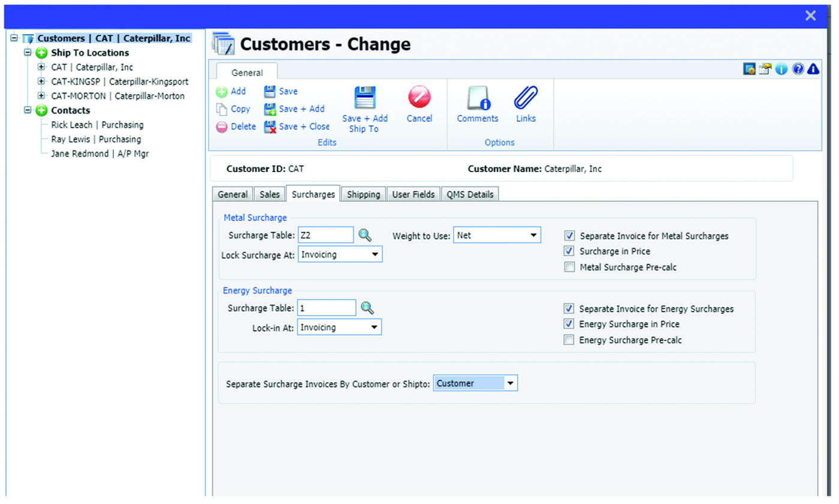The width and height of the screenshot is (839, 504).
Task: Click the blue info circle icon
Action: [x=781, y=69]
